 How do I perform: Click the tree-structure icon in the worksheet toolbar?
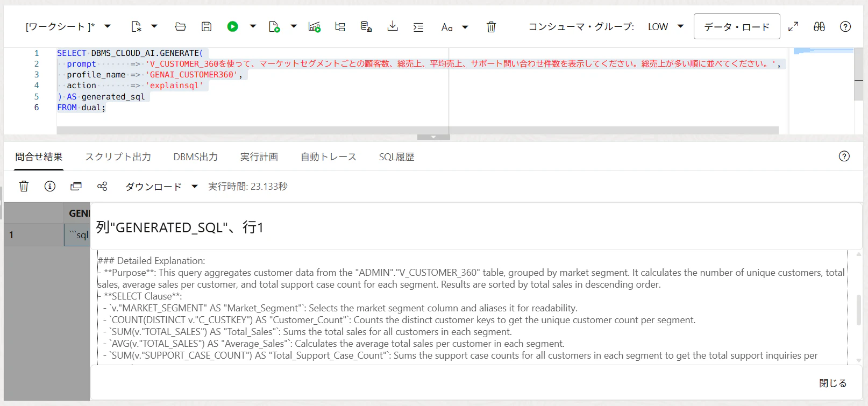340,26
